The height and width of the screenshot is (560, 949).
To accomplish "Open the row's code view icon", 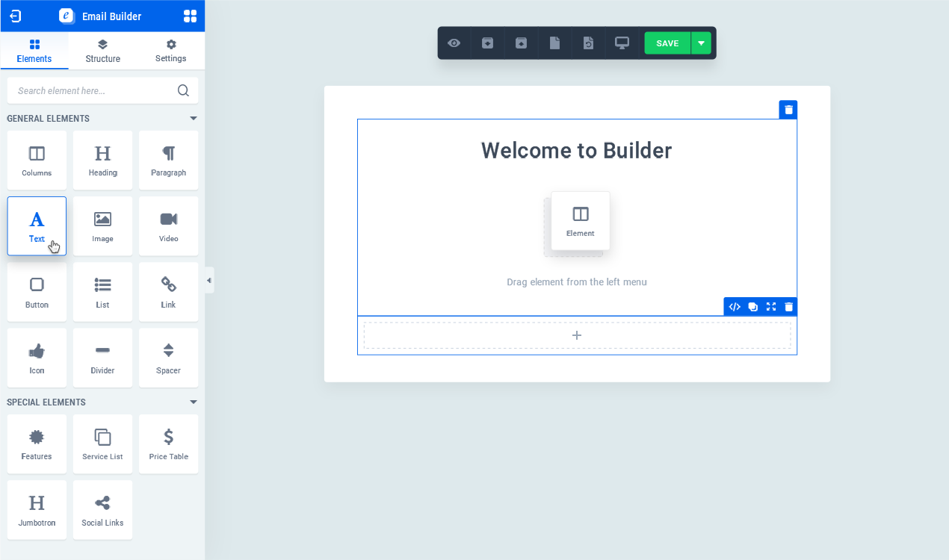I will 734,306.
